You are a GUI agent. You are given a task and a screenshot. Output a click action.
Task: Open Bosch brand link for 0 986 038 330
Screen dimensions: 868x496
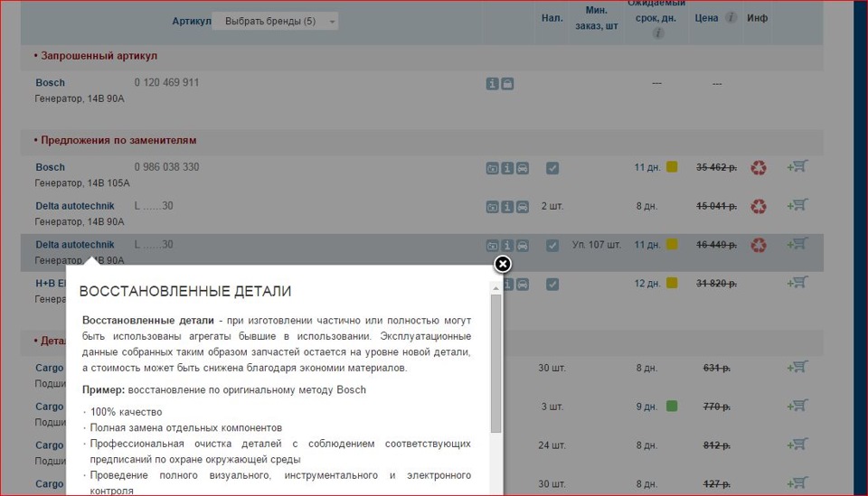click(x=51, y=167)
